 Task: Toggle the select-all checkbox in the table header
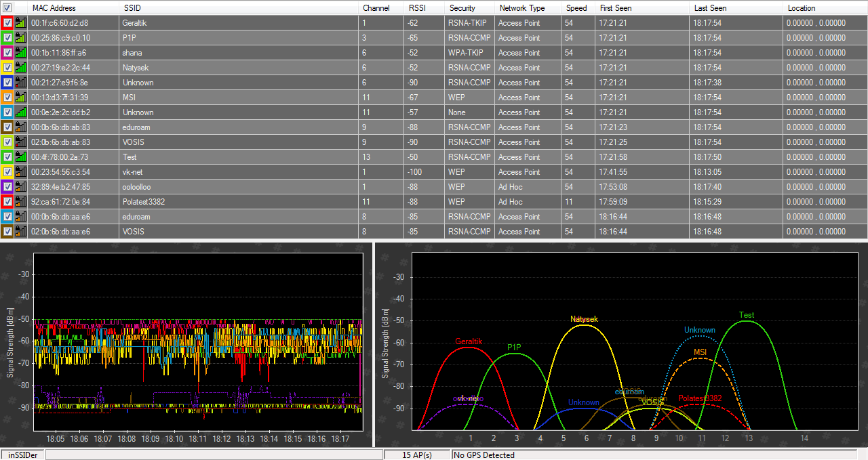pyautogui.click(x=7, y=7)
